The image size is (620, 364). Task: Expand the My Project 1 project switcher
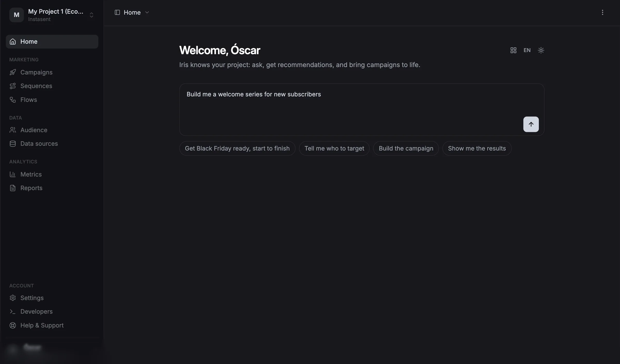(x=52, y=15)
